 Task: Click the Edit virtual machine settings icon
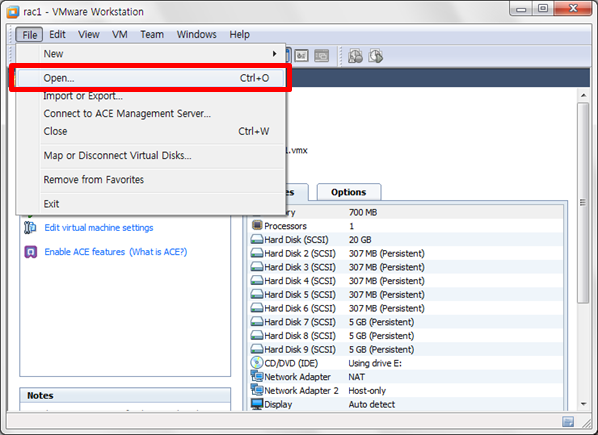click(x=30, y=227)
